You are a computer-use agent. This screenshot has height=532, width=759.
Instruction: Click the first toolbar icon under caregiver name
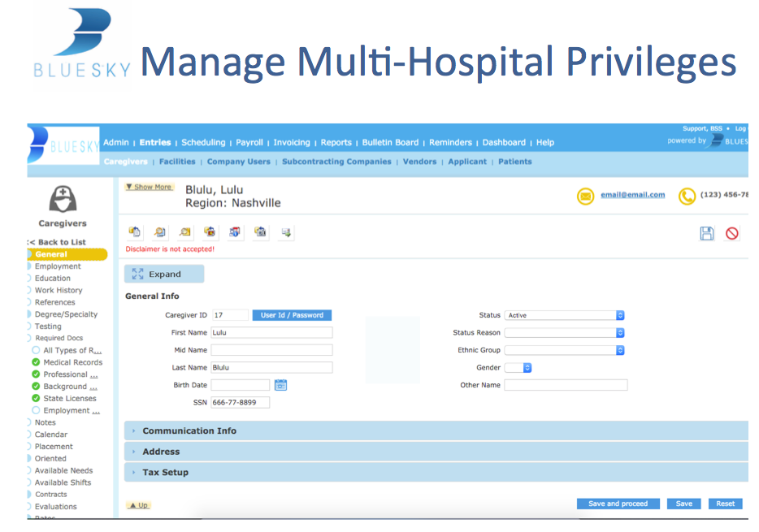click(135, 232)
